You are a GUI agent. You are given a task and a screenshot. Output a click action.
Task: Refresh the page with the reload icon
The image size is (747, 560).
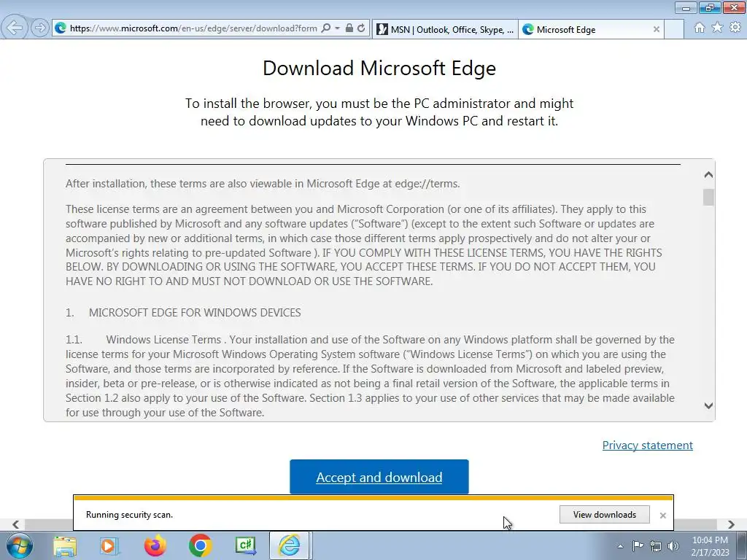(x=361, y=28)
